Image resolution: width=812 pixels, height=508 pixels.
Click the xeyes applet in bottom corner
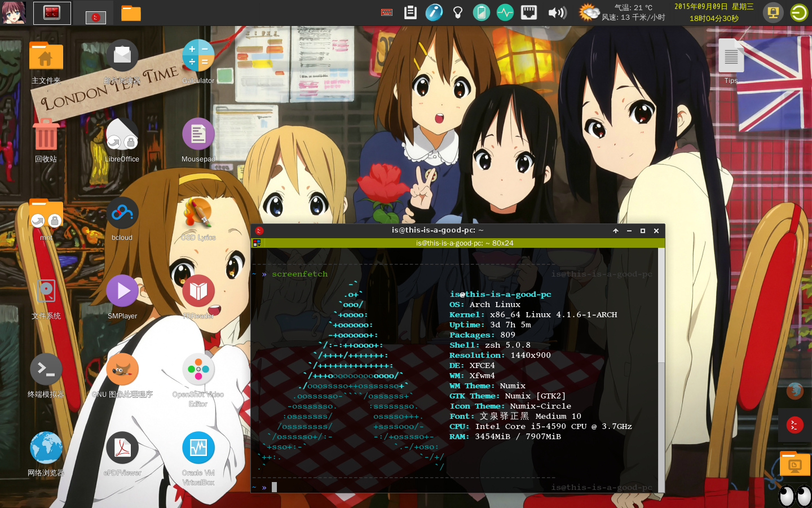click(x=795, y=496)
